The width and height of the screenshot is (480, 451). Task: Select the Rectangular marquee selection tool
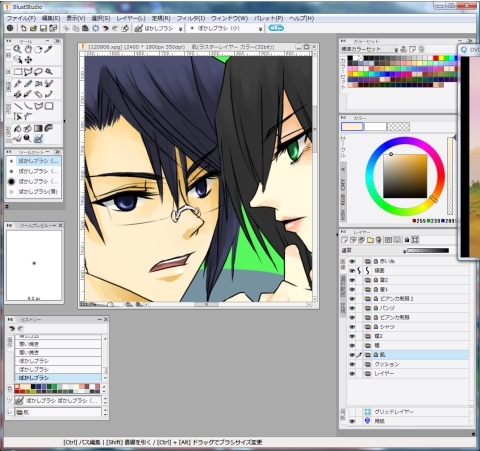coord(17,72)
